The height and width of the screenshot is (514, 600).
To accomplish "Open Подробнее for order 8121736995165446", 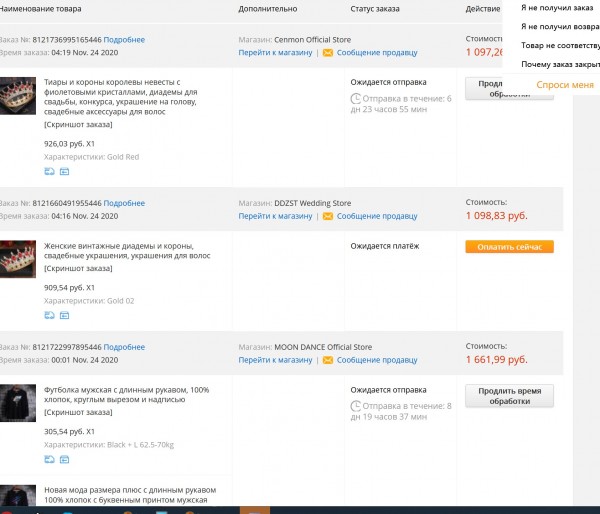I will click(x=124, y=40).
